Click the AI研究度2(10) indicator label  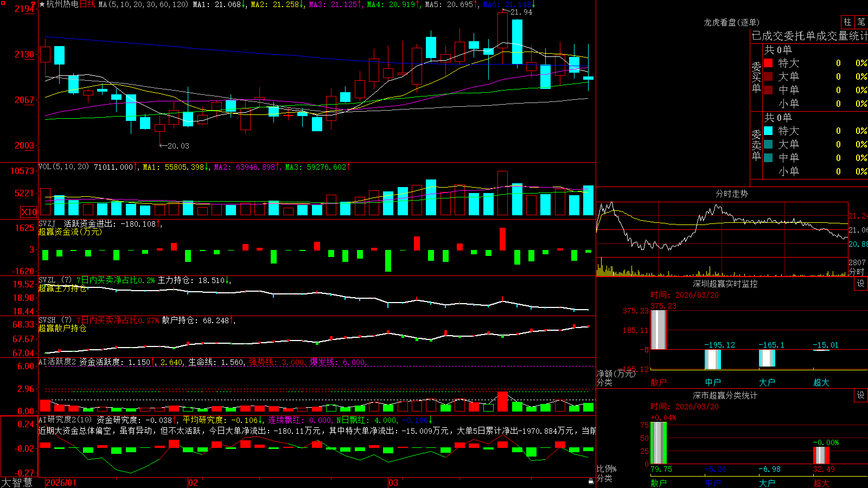pos(65,420)
